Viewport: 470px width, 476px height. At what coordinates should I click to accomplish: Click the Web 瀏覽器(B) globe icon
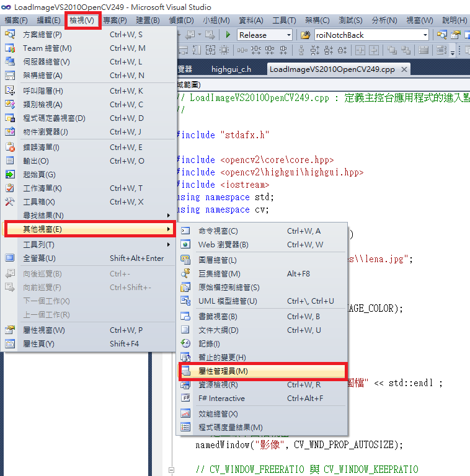(x=185, y=245)
